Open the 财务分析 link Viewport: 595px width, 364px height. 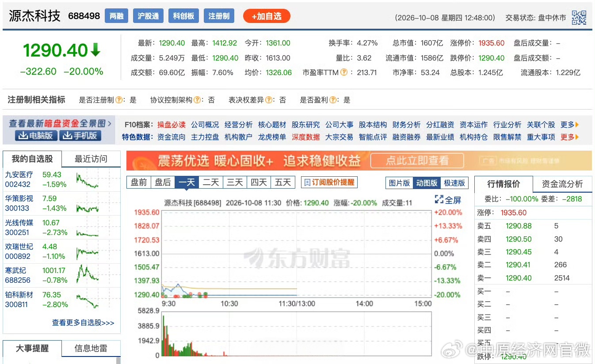click(x=406, y=125)
